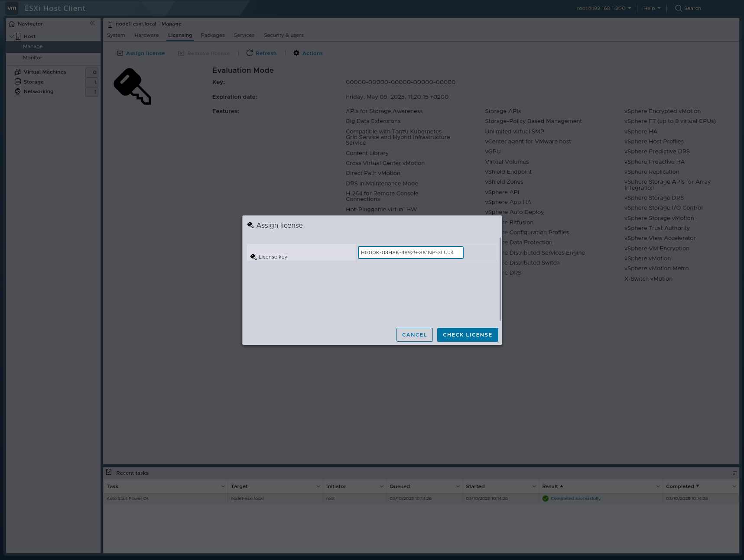The height and width of the screenshot is (560, 744).
Task: Click the Host icon in the Navigator tree
Action: click(x=18, y=36)
